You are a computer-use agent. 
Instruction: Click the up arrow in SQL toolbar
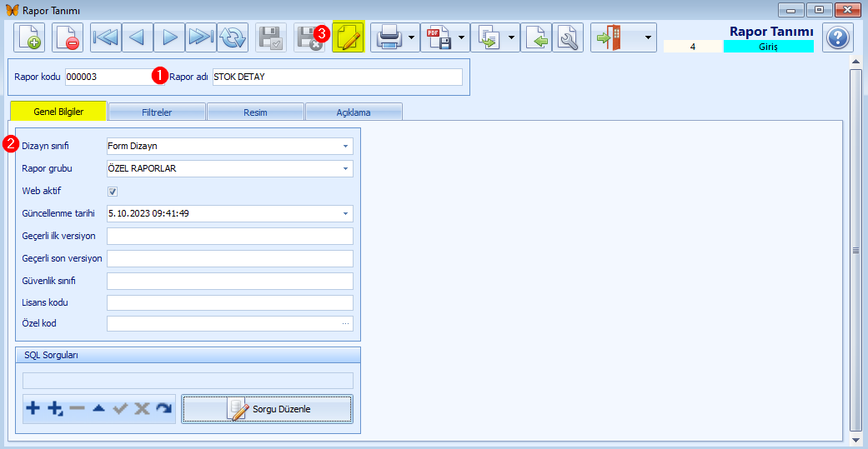(98, 409)
